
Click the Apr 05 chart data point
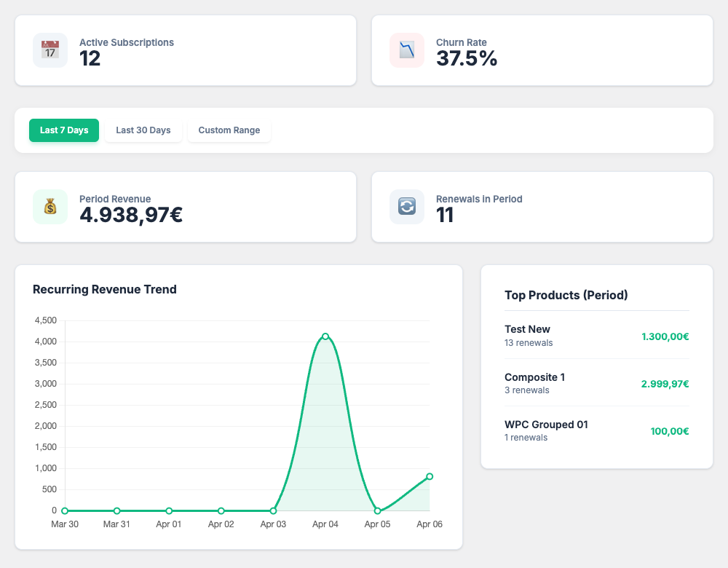tap(377, 510)
